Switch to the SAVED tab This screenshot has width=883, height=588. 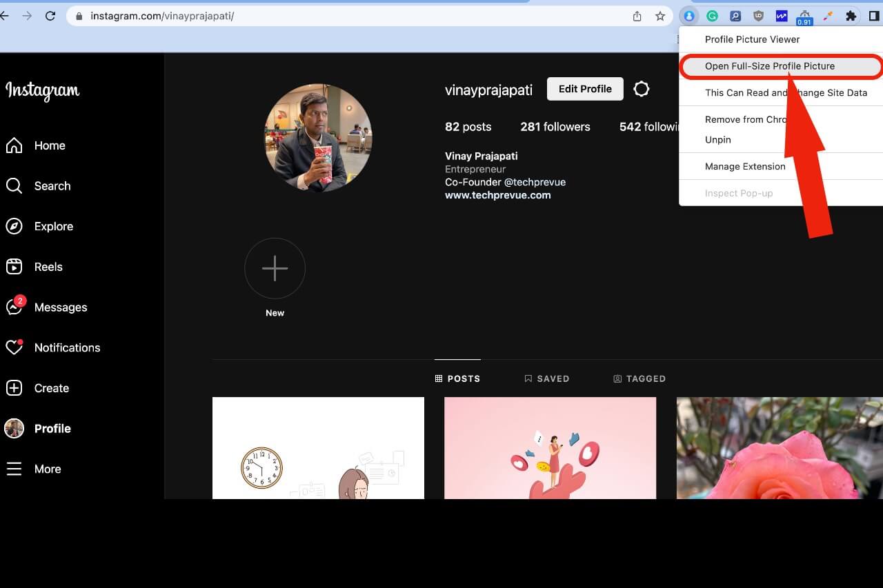click(547, 378)
